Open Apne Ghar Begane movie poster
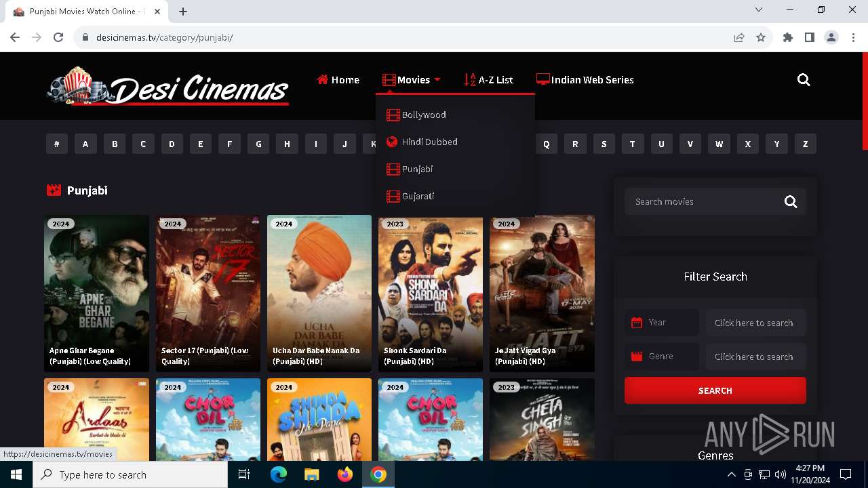868x488 pixels. click(x=96, y=293)
